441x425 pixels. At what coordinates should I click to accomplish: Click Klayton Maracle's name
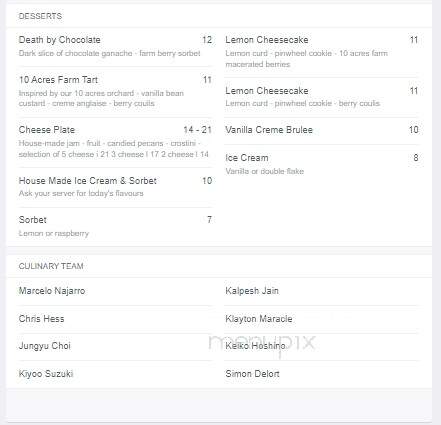tap(259, 319)
